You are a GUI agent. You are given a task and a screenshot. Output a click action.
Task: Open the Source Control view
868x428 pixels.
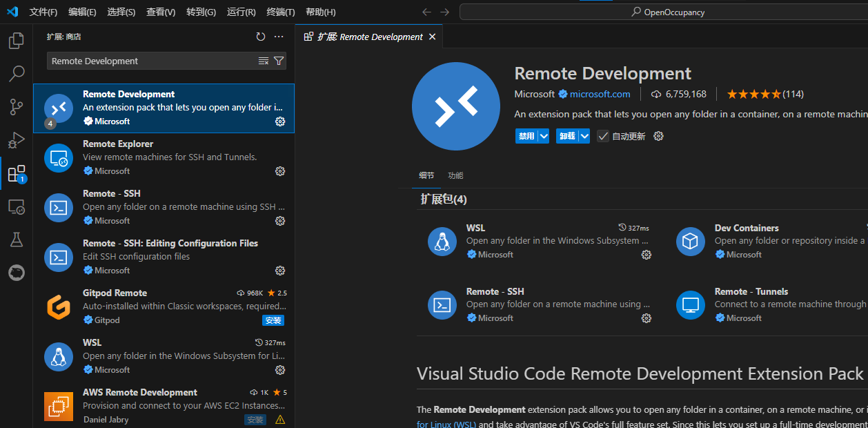(x=16, y=107)
